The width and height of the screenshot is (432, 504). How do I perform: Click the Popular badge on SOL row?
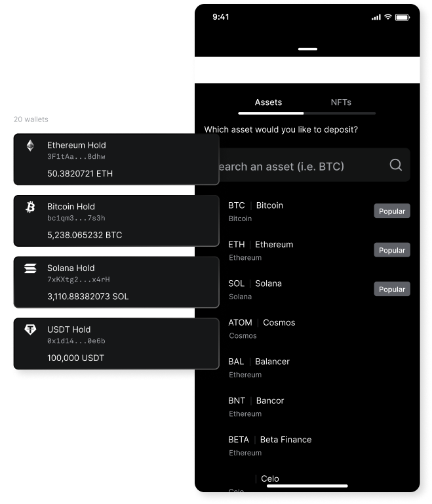(x=392, y=289)
